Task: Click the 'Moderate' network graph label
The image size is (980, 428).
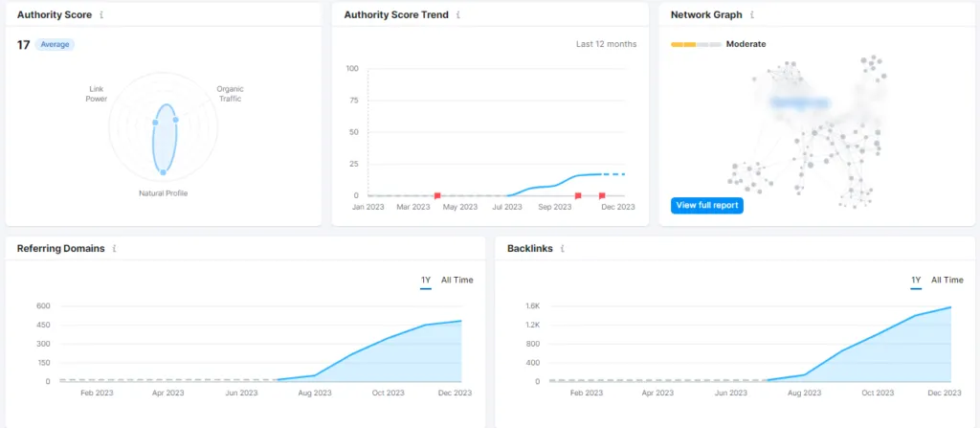Action: coord(746,44)
